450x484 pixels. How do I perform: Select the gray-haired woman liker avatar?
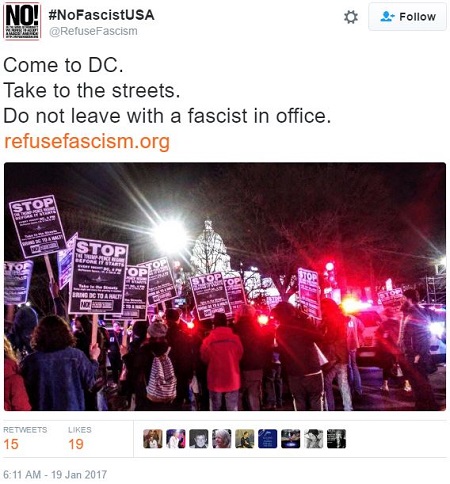pyautogui.click(x=222, y=439)
